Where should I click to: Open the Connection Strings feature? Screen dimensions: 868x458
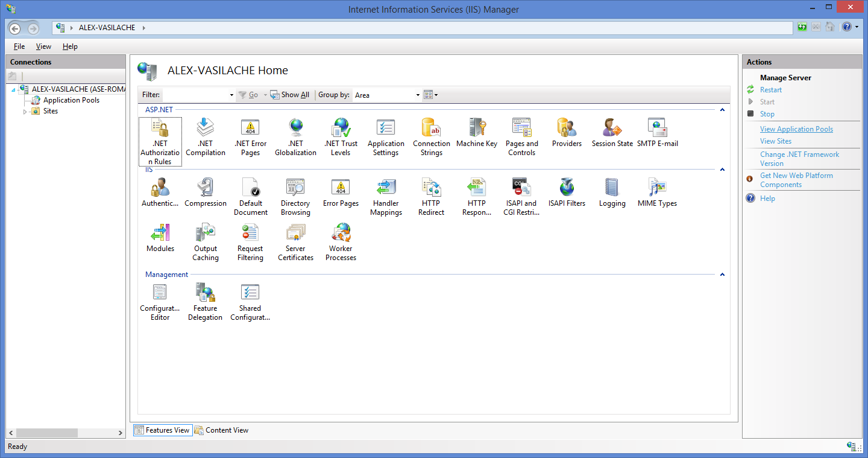[x=431, y=128]
